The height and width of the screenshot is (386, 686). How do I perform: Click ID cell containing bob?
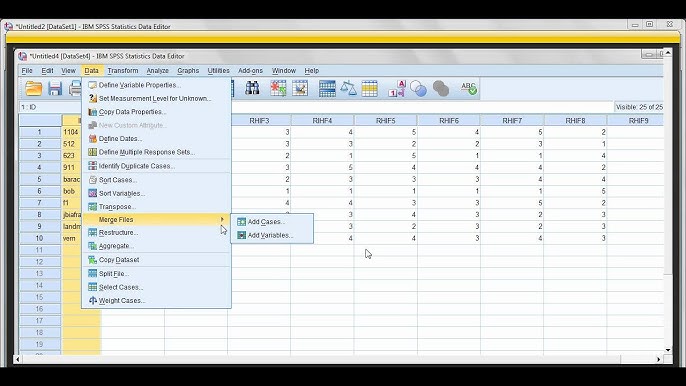coord(72,191)
